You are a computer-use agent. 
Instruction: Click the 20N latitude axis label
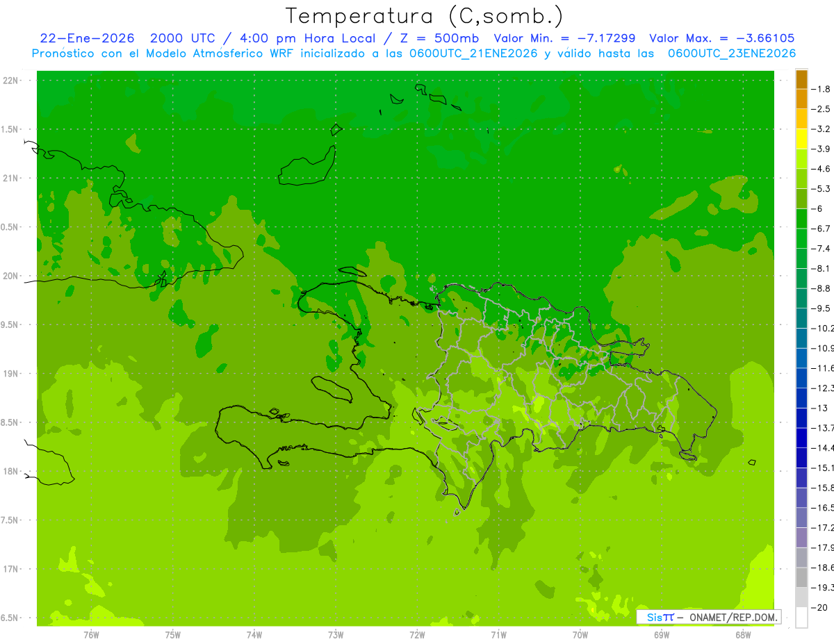(x=11, y=276)
